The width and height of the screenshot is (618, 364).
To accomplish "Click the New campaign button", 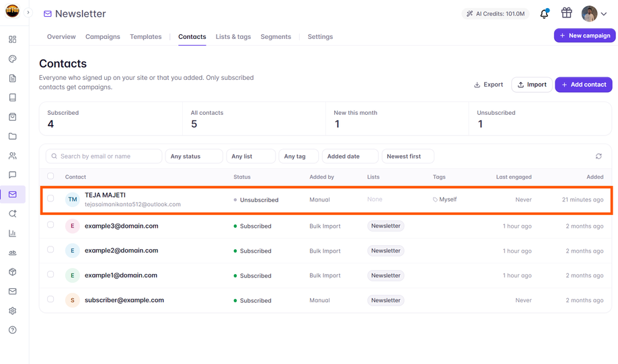I will [x=585, y=36].
